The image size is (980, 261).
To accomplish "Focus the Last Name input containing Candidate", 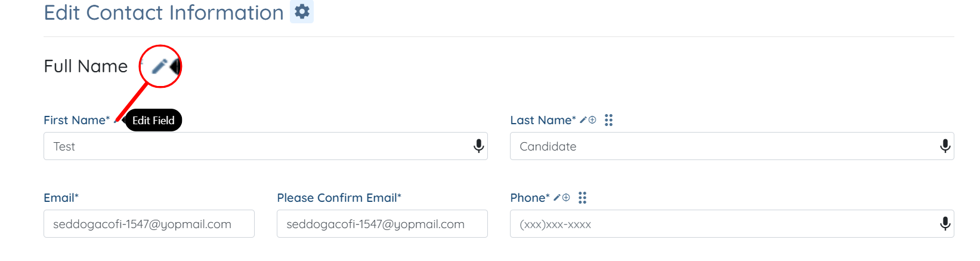I will pyautogui.click(x=732, y=146).
